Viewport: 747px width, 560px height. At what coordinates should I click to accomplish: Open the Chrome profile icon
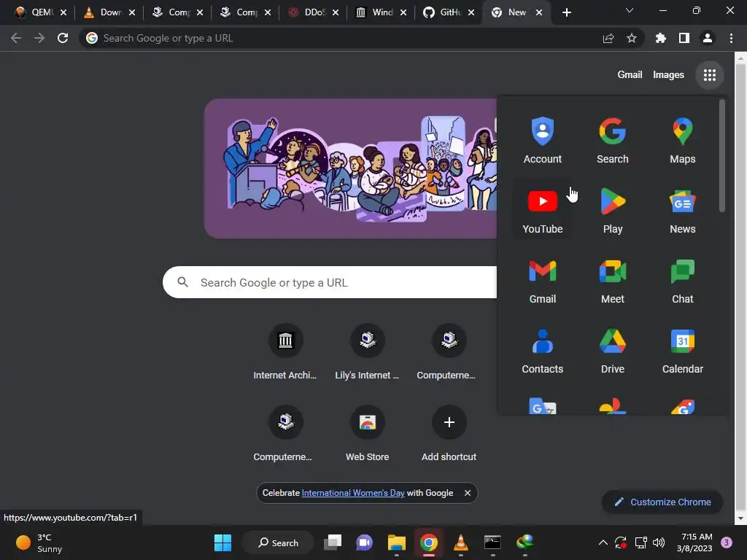point(707,38)
